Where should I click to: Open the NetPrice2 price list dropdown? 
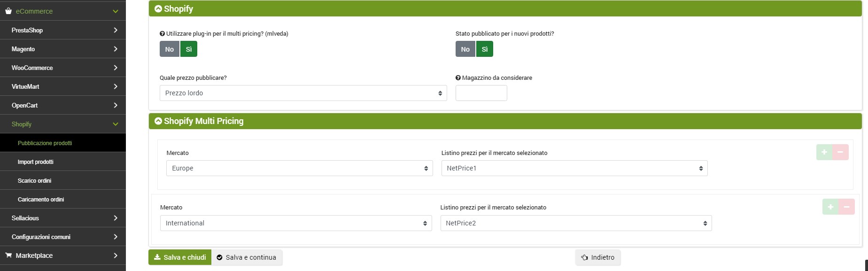pos(576,223)
